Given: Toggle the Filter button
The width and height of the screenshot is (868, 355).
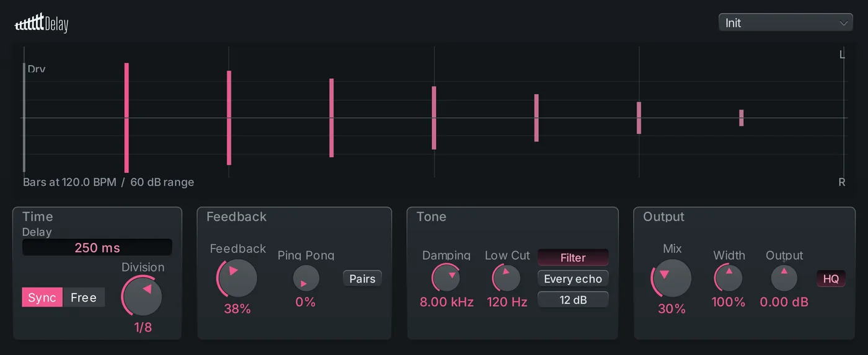Looking at the screenshot, I should click(x=573, y=258).
